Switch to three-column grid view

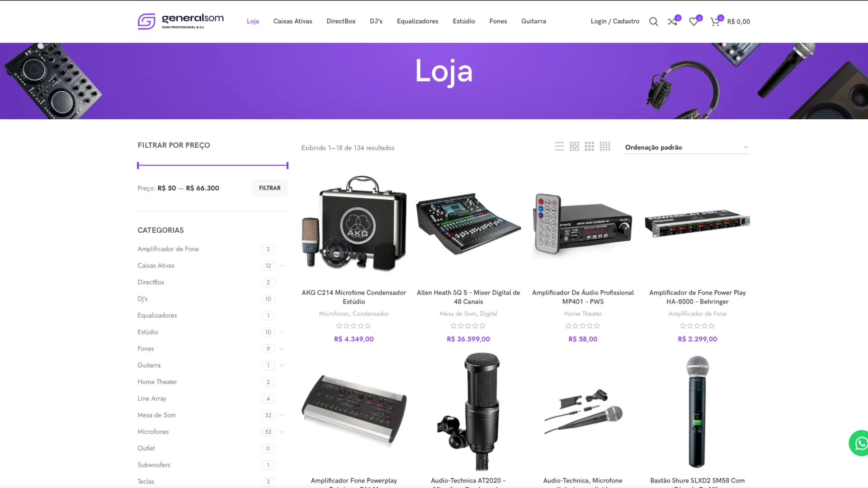point(589,146)
